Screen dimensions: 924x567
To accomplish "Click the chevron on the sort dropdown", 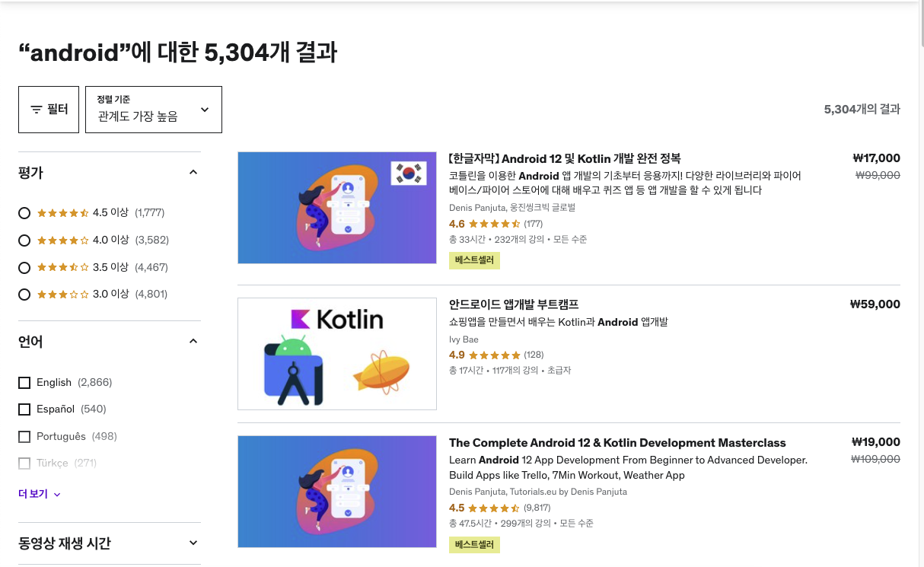I will coord(204,109).
